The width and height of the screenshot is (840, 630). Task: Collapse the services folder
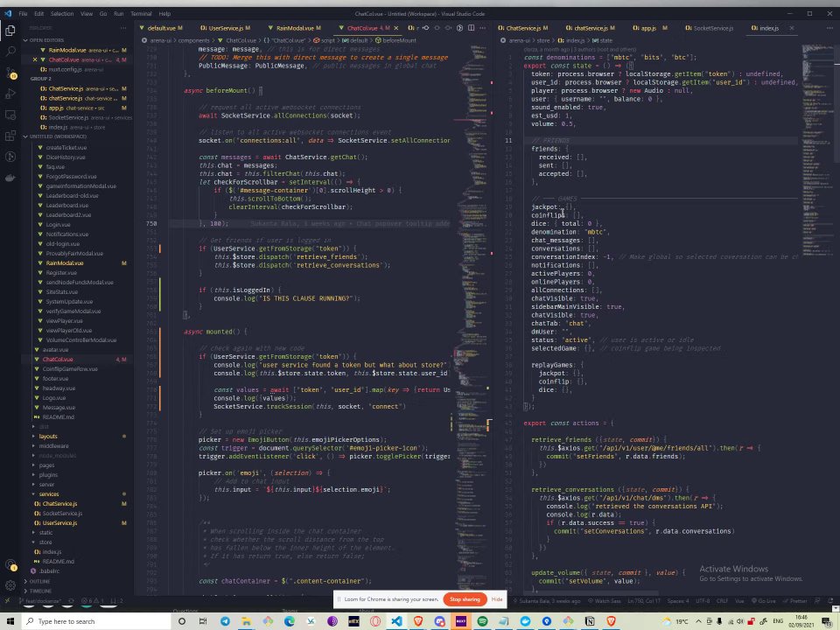pos(49,494)
